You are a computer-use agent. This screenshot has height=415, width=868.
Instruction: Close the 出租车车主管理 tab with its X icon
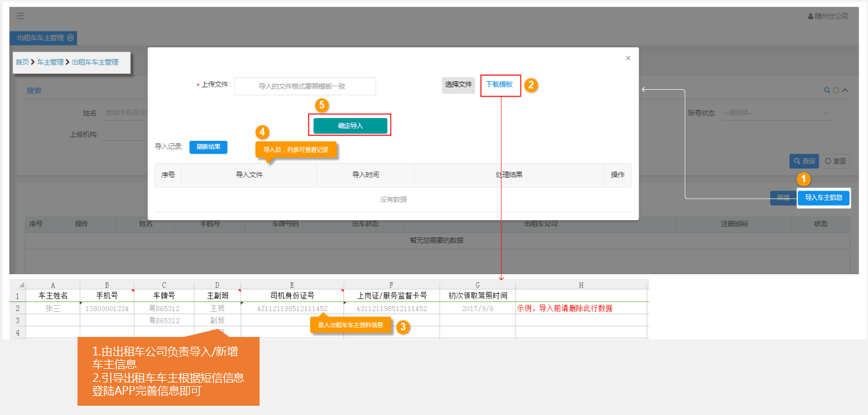(71, 38)
